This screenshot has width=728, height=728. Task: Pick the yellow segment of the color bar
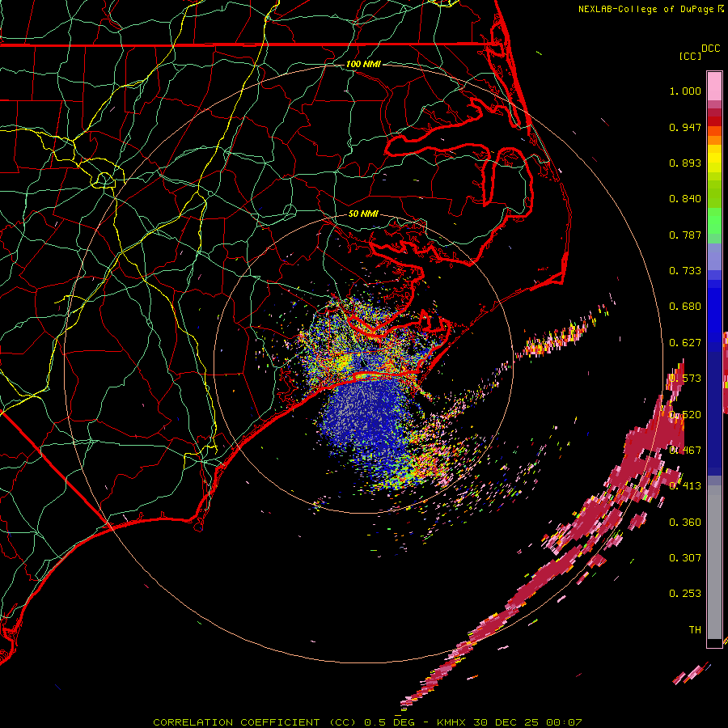tap(714, 159)
